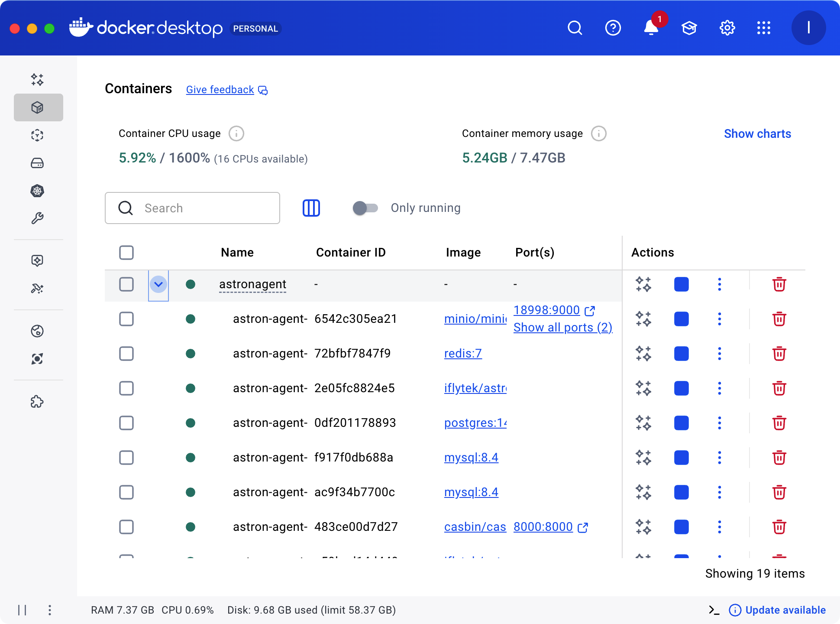Image resolution: width=840 pixels, height=624 pixels.
Task: Select the checkbox for container 72bfbf7847f9
Action: click(x=126, y=354)
